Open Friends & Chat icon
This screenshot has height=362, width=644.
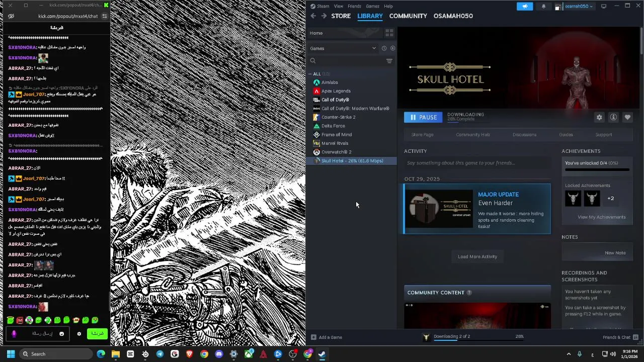click(635, 337)
